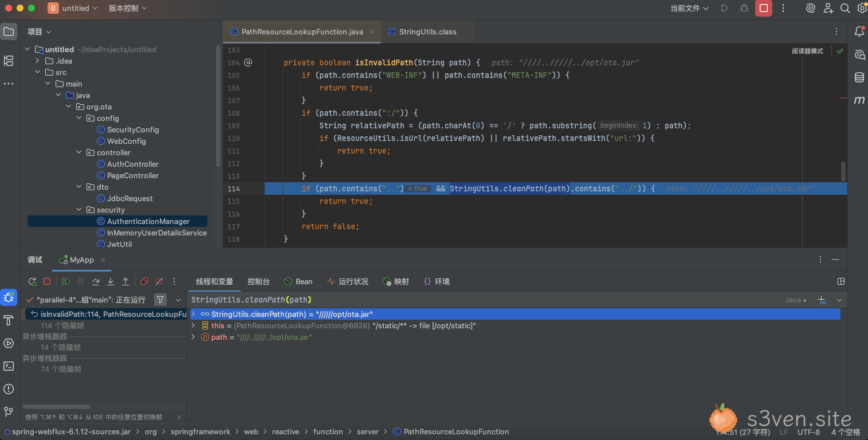Select SecurityConfig class in project tree

(x=133, y=129)
